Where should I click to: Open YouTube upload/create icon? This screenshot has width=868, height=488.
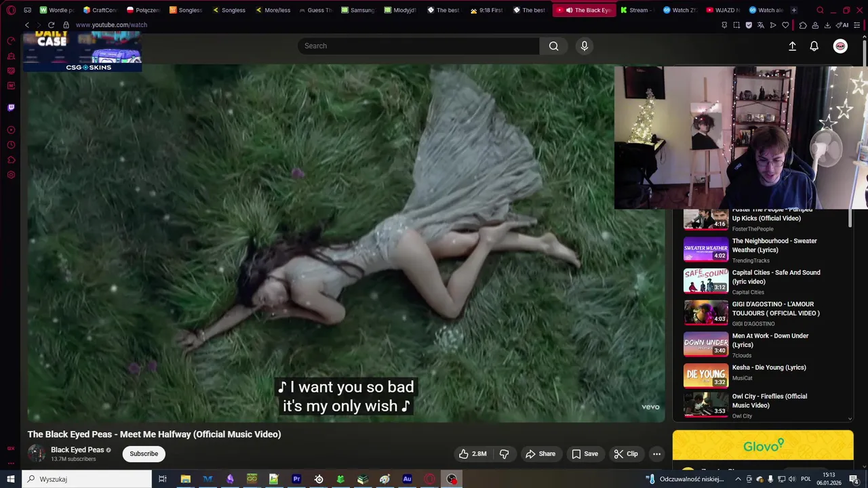792,46
